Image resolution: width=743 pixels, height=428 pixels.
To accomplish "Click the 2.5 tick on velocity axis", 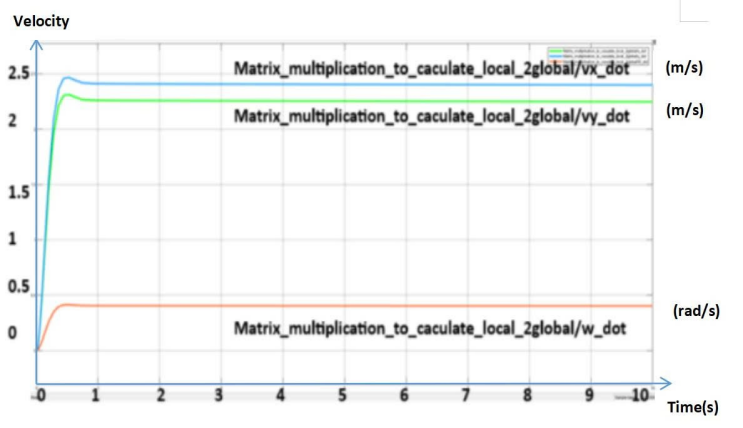I will pyautogui.click(x=19, y=74).
